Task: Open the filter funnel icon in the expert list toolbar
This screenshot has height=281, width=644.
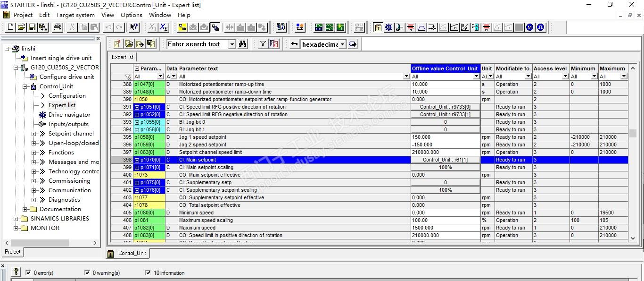Action: pyautogui.click(x=263, y=44)
